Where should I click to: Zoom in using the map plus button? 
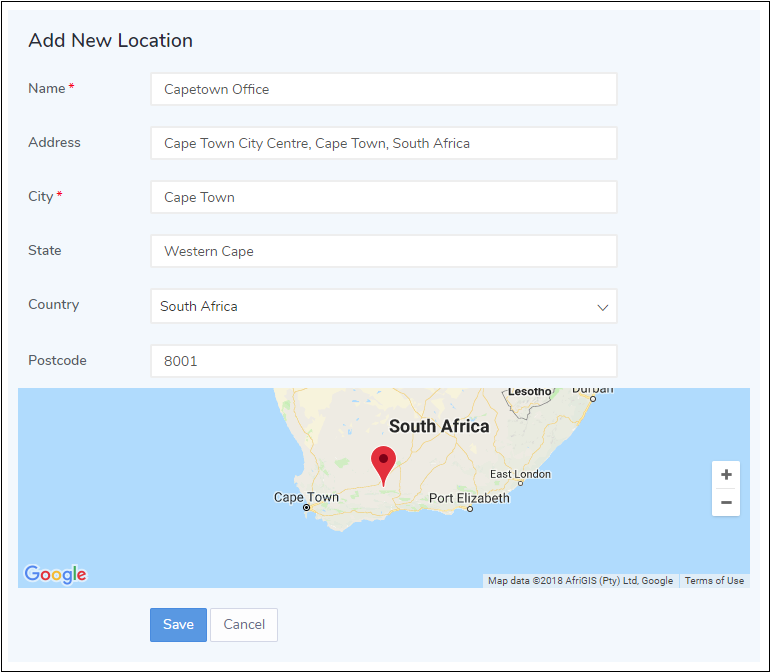[726, 475]
